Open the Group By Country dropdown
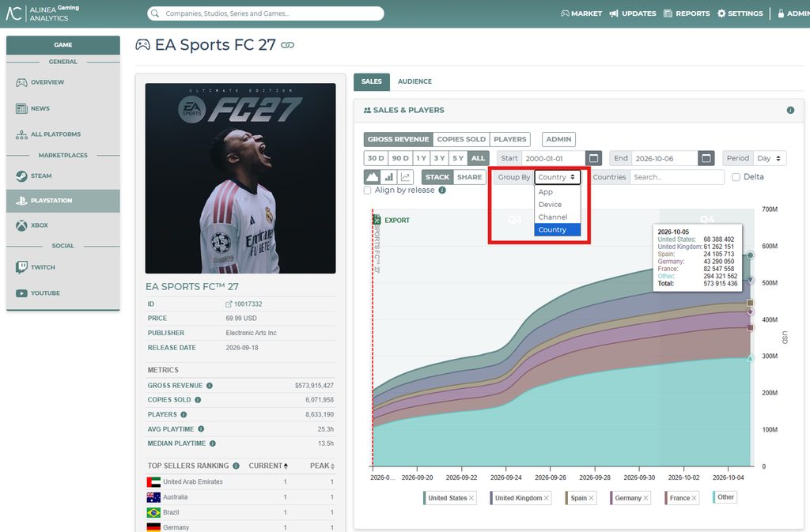Image resolution: width=810 pixels, height=532 pixels. (x=558, y=177)
